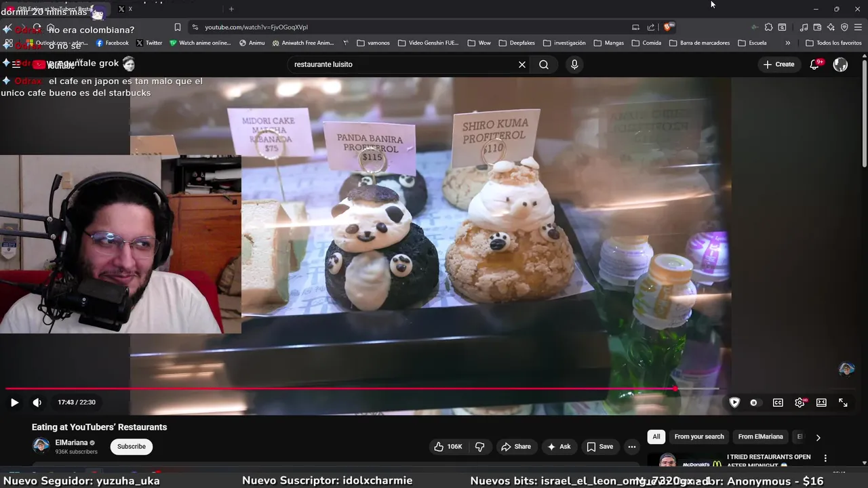Image resolution: width=868 pixels, height=488 pixels.
Task: Open a new browser tab with plus
Action: click(x=231, y=9)
